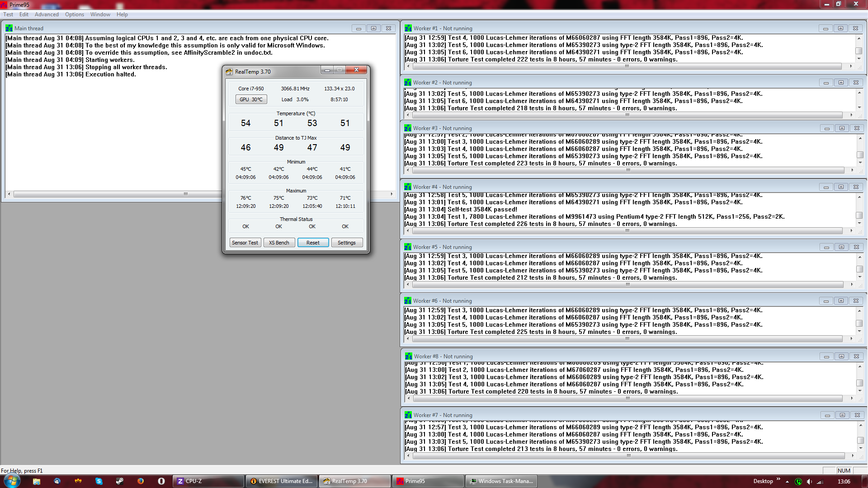
Task: Click the Reset button in RealTemp
Action: pos(313,243)
